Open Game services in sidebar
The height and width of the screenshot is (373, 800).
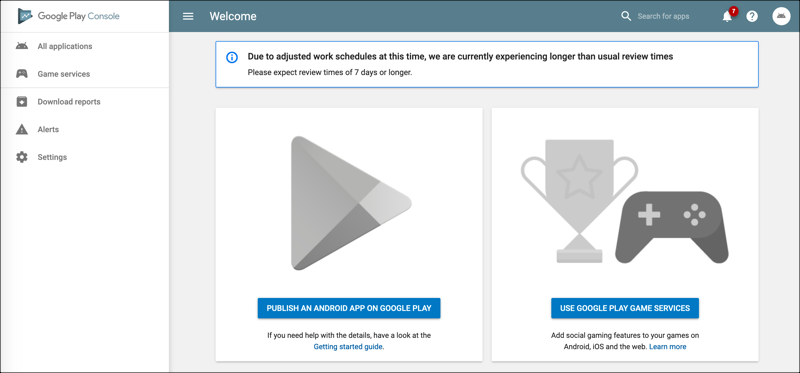(85, 74)
